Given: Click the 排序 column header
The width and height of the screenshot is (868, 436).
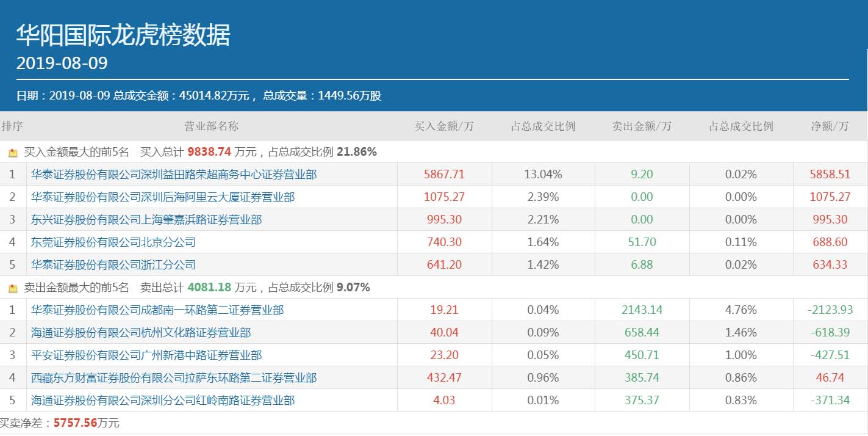Looking at the screenshot, I should 12,126.
